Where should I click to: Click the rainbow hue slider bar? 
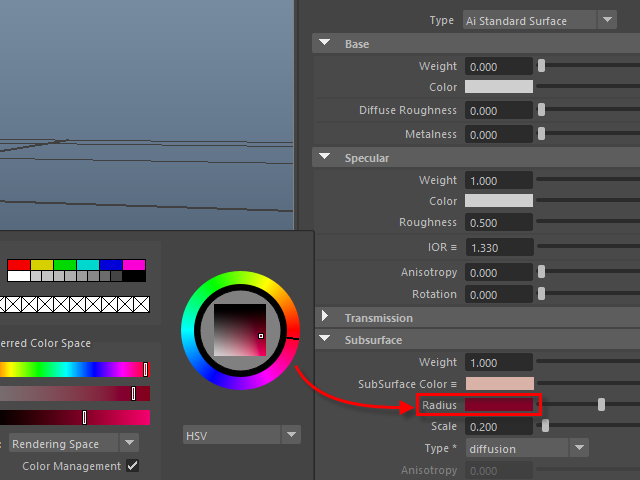coord(74,370)
